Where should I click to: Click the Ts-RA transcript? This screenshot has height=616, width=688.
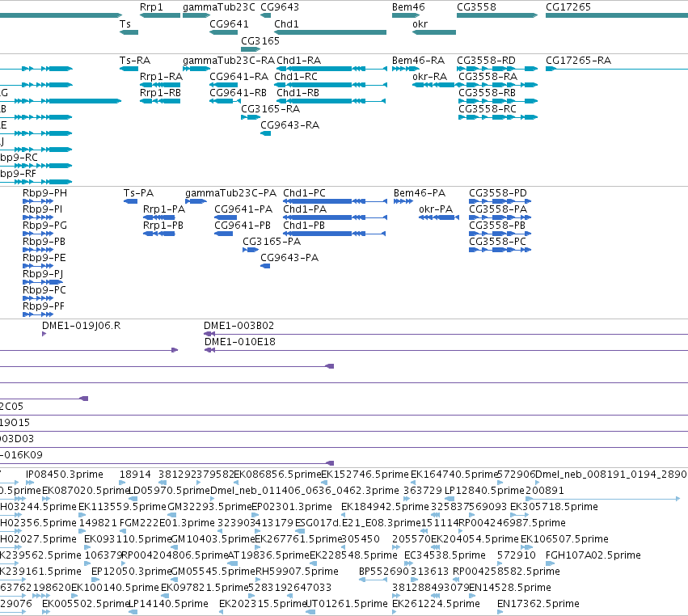[129, 69]
